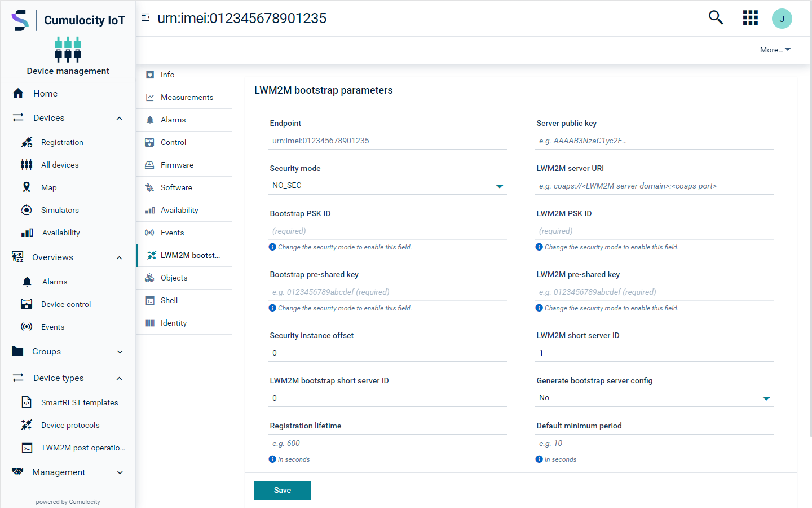Open Device control link

point(66,304)
